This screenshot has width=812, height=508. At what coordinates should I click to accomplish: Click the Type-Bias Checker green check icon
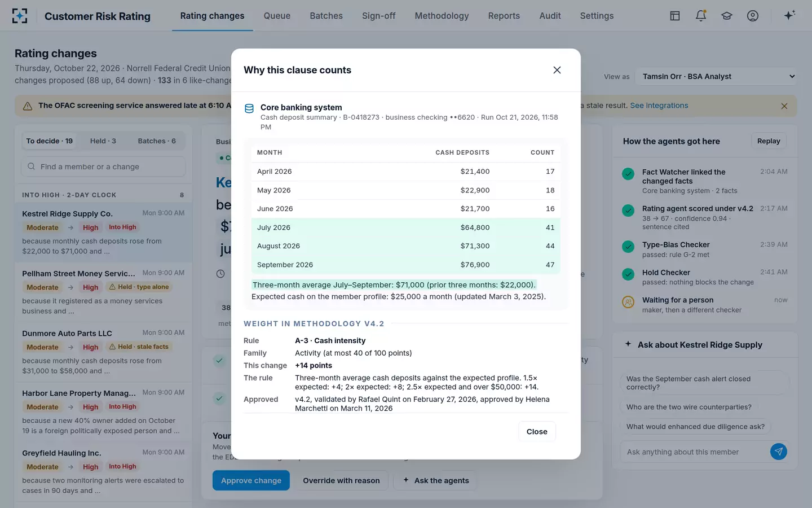tap(628, 247)
